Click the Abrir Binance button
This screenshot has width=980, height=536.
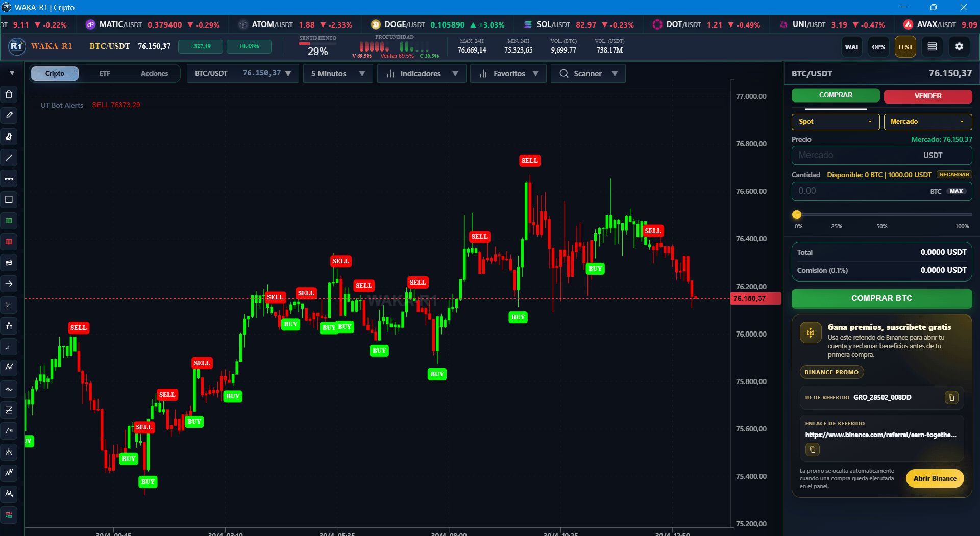(x=935, y=478)
